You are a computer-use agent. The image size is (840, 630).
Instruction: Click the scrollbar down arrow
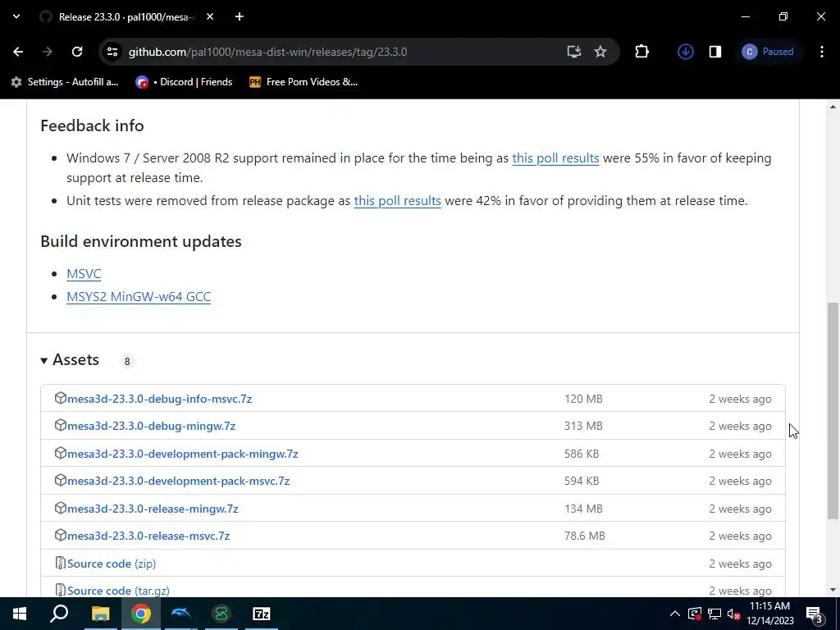(x=833, y=590)
